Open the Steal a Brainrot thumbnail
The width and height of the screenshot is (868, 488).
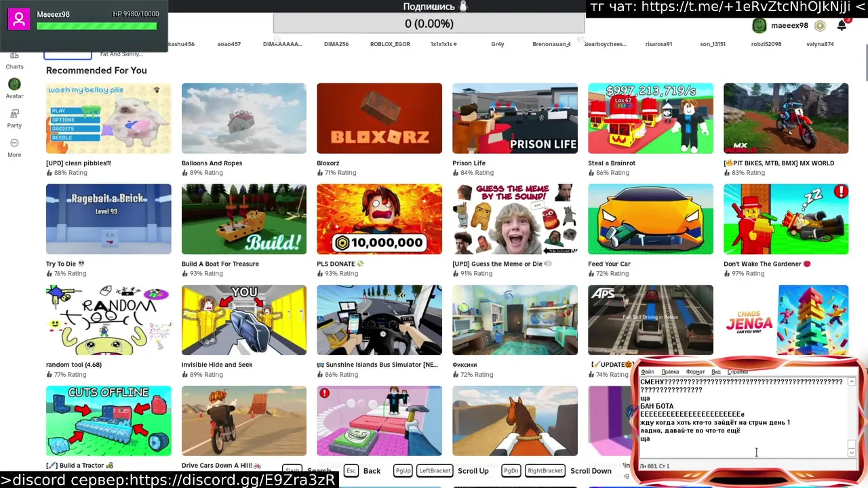650,119
